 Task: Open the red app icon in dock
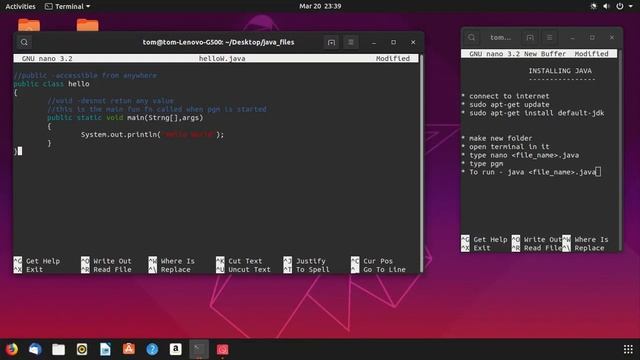click(x=222, y=349)
